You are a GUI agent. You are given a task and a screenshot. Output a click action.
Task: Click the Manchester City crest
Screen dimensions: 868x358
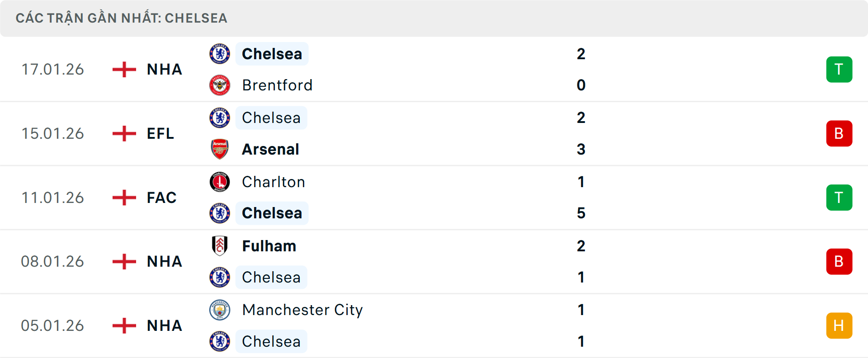pyautogui.click(x=220, y=310)
